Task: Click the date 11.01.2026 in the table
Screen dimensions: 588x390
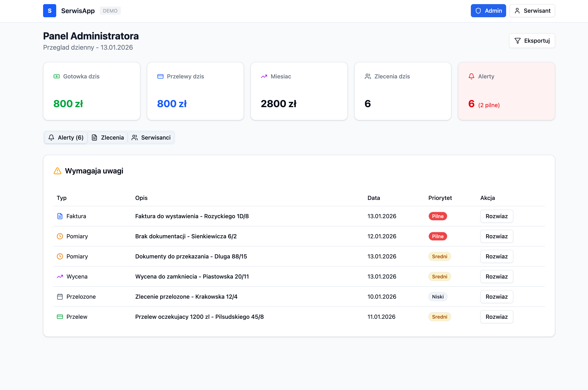Action: 381,317
